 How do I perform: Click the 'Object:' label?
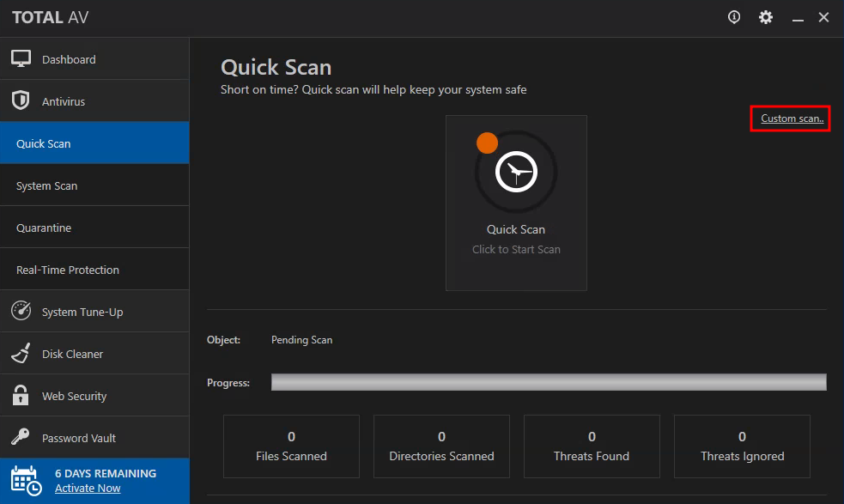[223, 340]
